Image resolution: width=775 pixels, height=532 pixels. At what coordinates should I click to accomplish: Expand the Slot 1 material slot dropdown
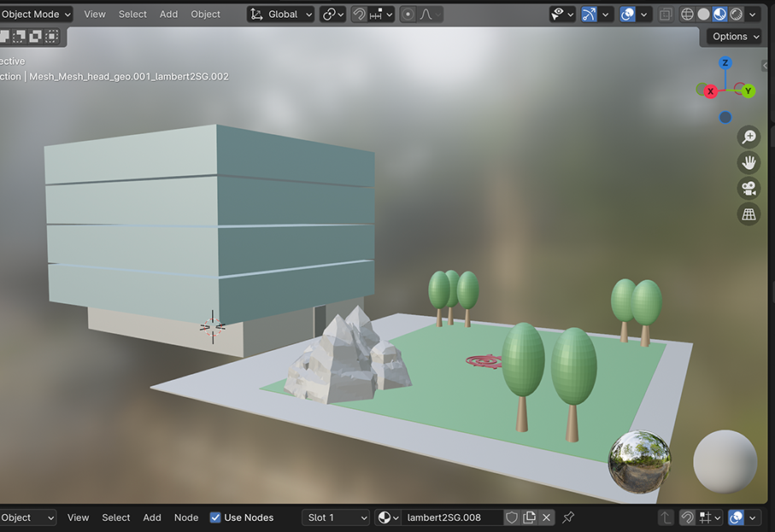[x=337, y=517]
